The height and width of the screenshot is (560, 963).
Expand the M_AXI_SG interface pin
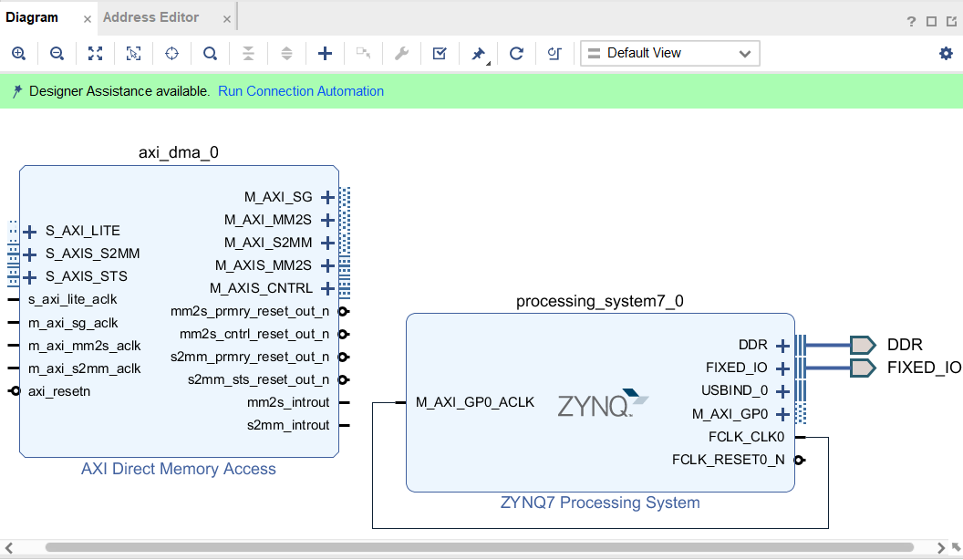point(327,196)
